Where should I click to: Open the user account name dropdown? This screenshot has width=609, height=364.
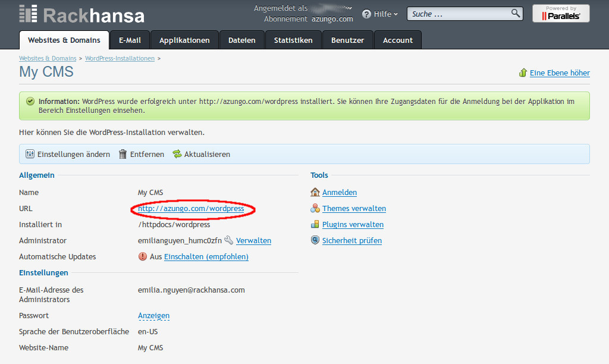tap(332, 8)
